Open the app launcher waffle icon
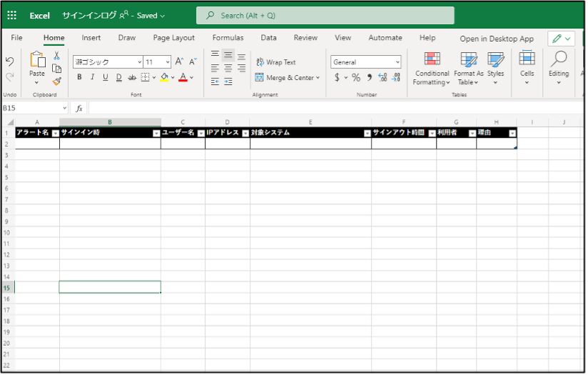Image resolution: width=588 pixels, height=375 pixels. [11, 15]
